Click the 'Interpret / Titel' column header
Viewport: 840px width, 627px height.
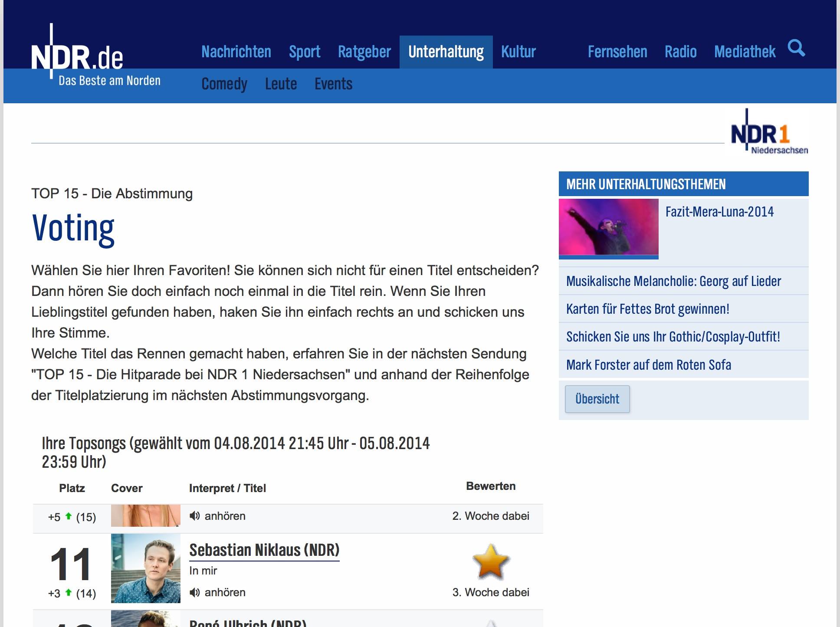click(x=227, y=488)
